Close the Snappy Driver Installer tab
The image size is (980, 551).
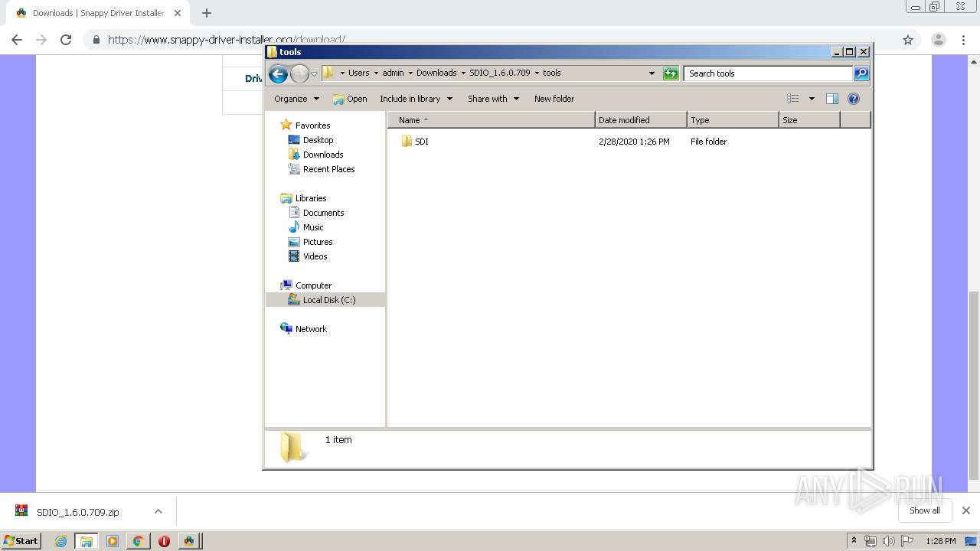click(x=178, y=13)
